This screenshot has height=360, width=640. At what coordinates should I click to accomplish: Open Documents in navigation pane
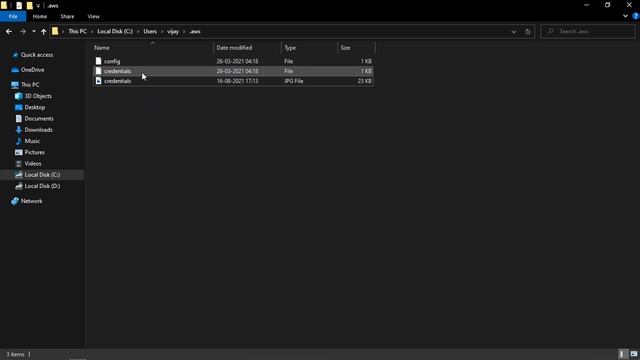click(39, 118)
